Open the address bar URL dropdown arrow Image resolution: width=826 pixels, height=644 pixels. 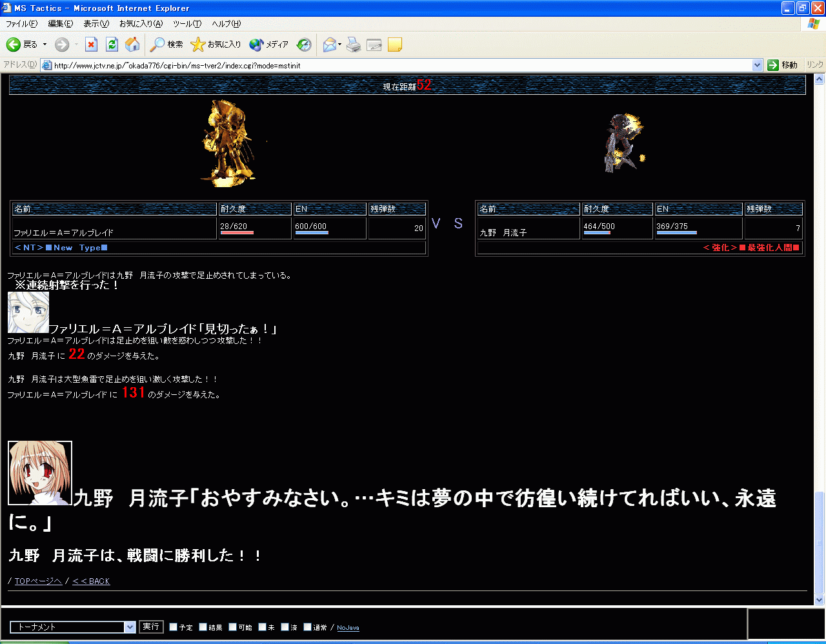[x=757, y=65]
